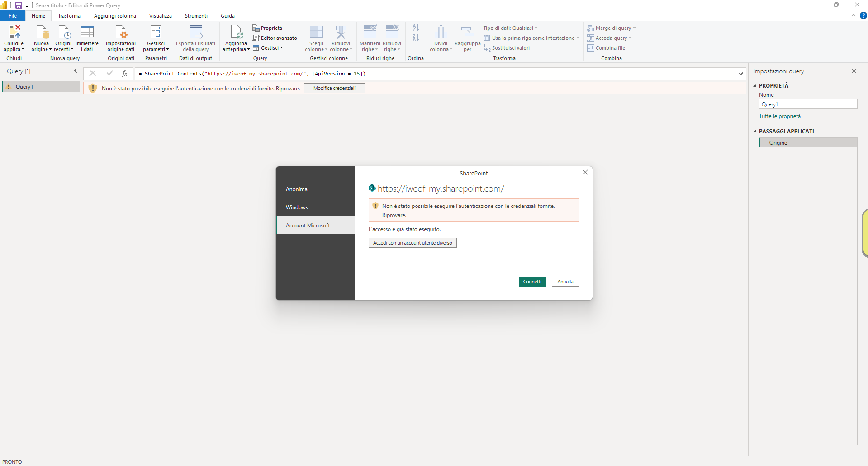Click Accedi con un account utente diverso
This screenshot has width=868, height=466.
pyautogui.click(x=413, y=243)
